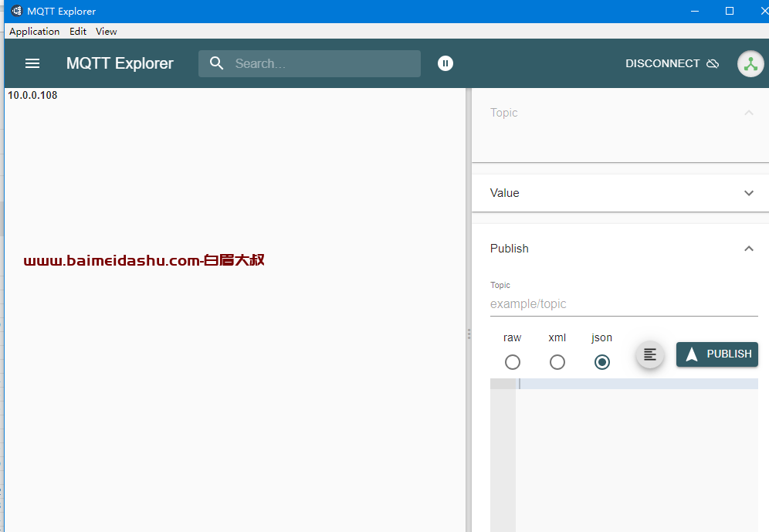Viewport: 769px width, 532px height.
Task: Expand the Value panel
Action: 749,193
